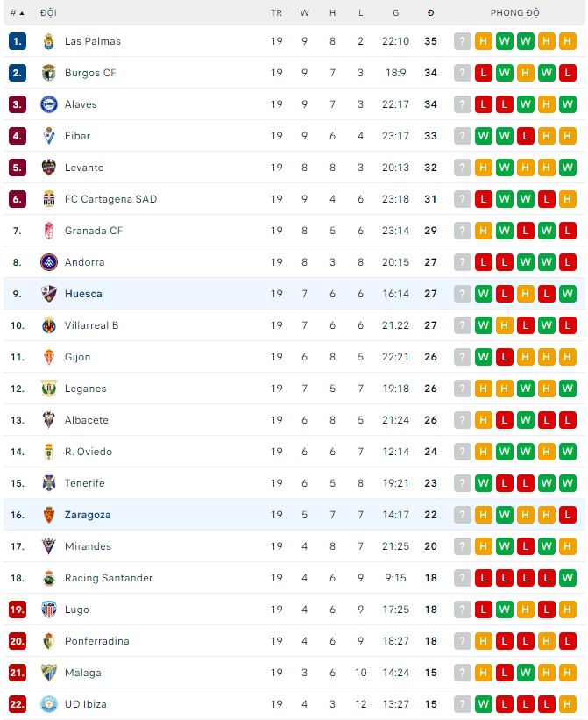Image resolution: width=588 pixels, height=720 pixels.
Task: Click the question mark box in Huesca's form
Action: point(462,294)
